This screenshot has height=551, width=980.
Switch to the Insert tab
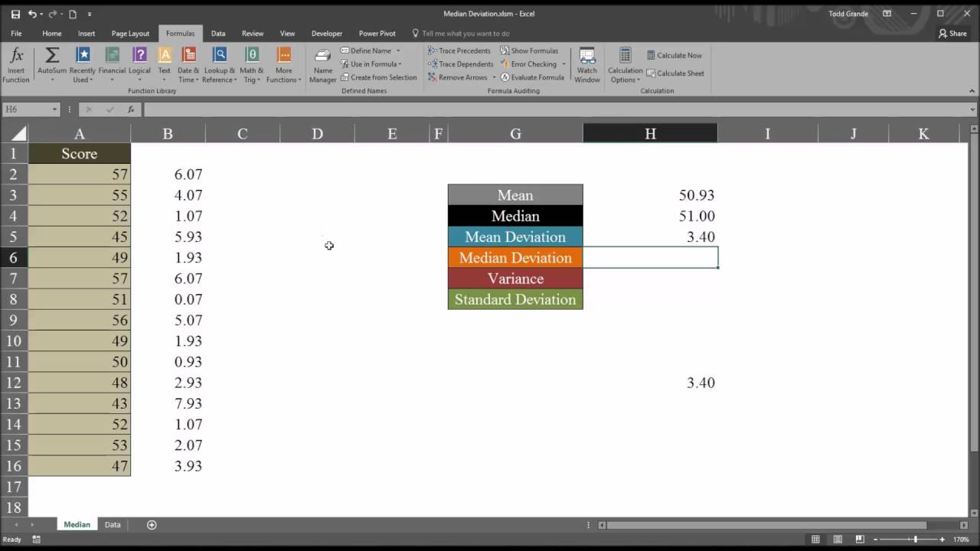87,34
